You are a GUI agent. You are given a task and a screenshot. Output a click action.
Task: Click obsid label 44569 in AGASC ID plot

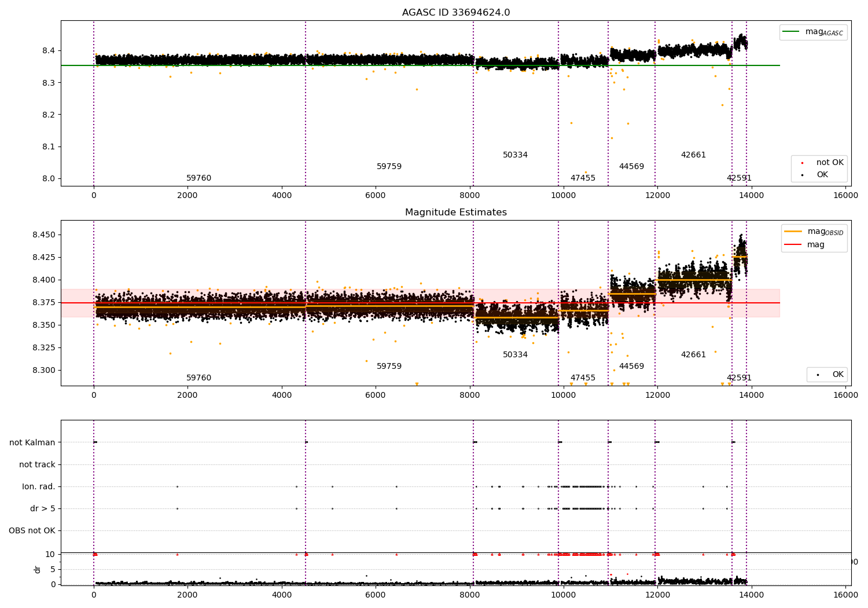pyautogui.click(x=631, y=167)
